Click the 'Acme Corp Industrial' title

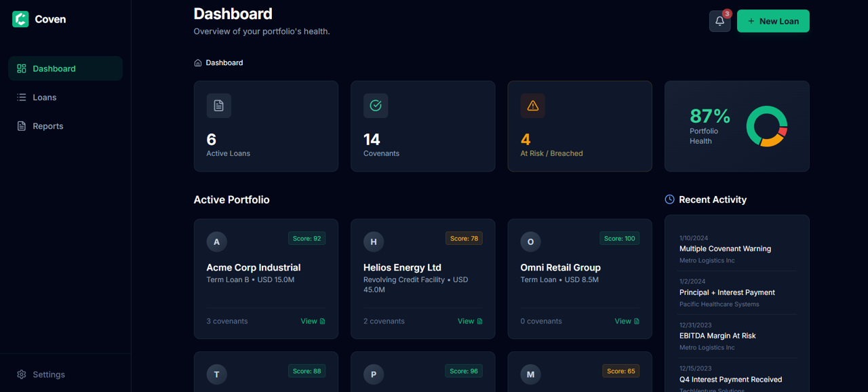click(254, 268)
